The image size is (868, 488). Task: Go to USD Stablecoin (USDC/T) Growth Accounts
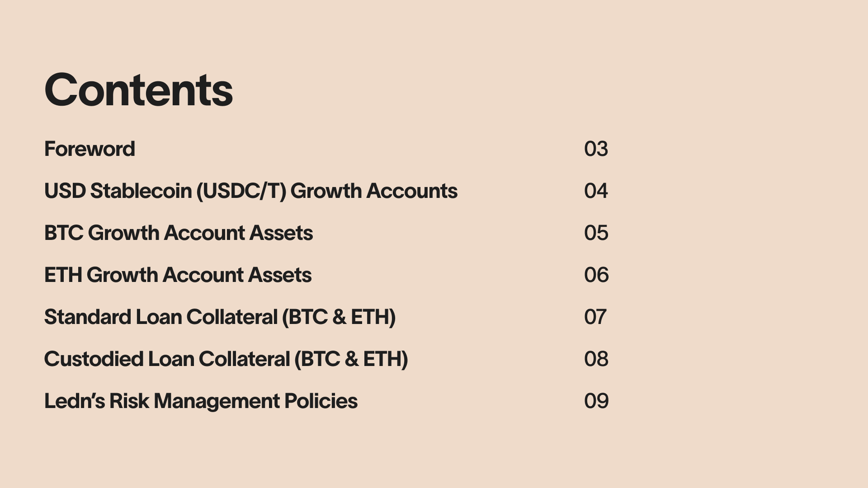coord(251,191)
